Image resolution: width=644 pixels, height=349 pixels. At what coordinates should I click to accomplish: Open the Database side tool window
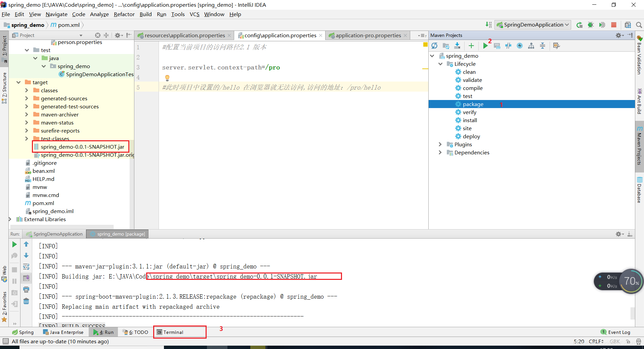639,190
